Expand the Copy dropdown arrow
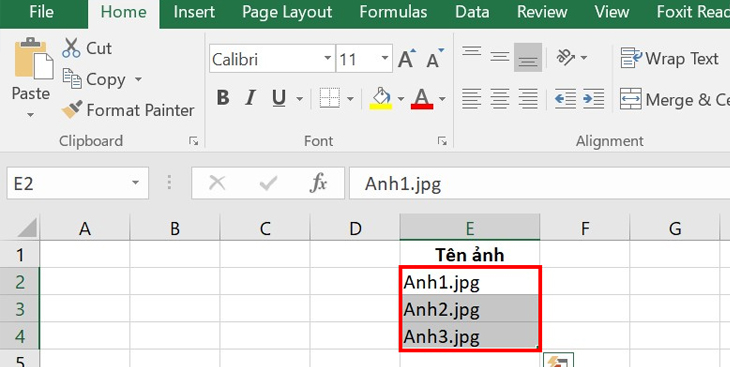Image resolution: width=730 pixels, height=367 pixels. pos(138,80)
